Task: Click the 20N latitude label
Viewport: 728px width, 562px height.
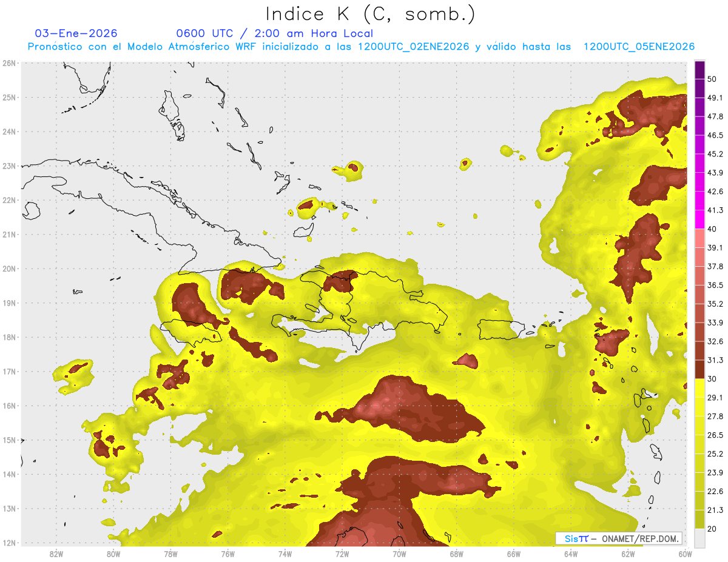Action: point(9,269)
